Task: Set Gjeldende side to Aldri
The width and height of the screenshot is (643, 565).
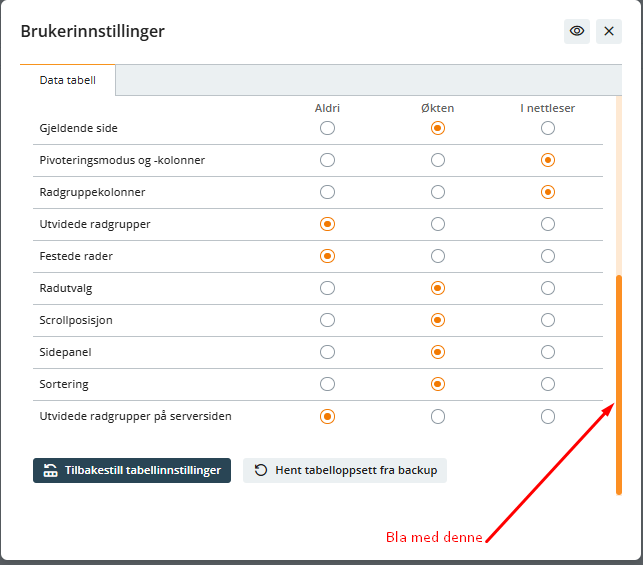Action: pyautogui.click(x=327, y=128)
